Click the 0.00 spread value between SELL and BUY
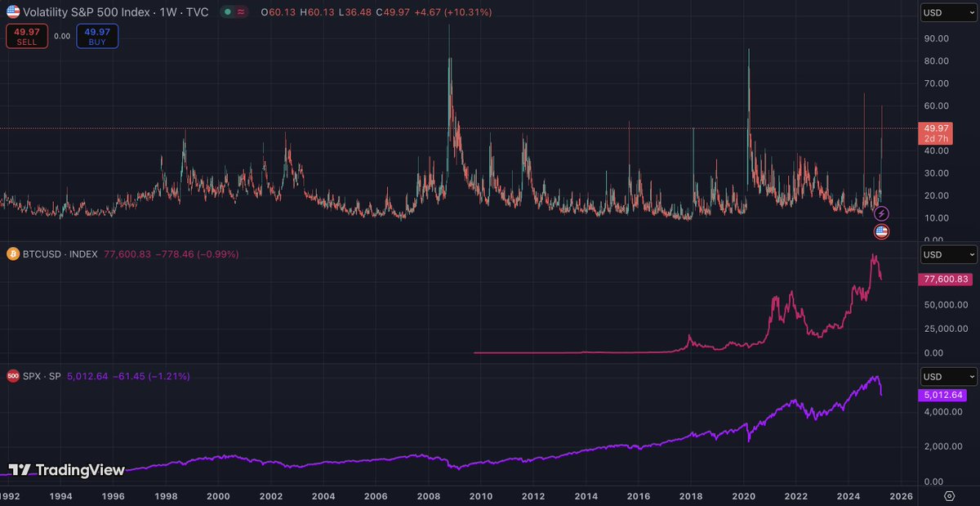 tap(62, 36)
